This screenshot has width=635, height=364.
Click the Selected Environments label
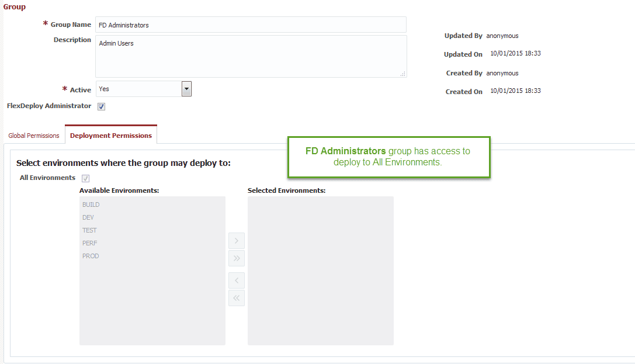point(287,190)
